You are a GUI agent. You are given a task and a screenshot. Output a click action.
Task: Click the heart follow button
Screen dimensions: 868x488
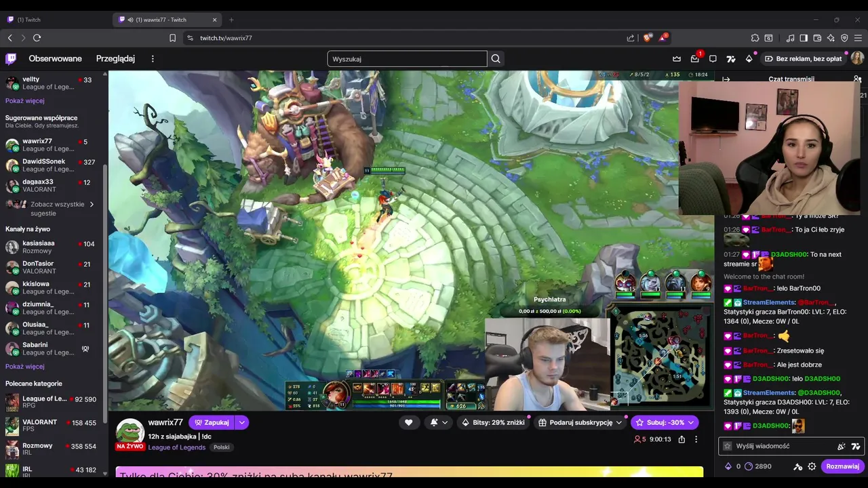(408, 422)
